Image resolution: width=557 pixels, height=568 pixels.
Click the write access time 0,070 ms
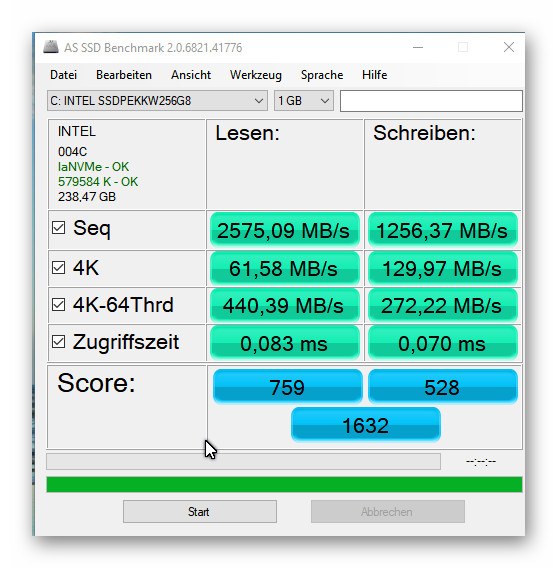(443, 343)
